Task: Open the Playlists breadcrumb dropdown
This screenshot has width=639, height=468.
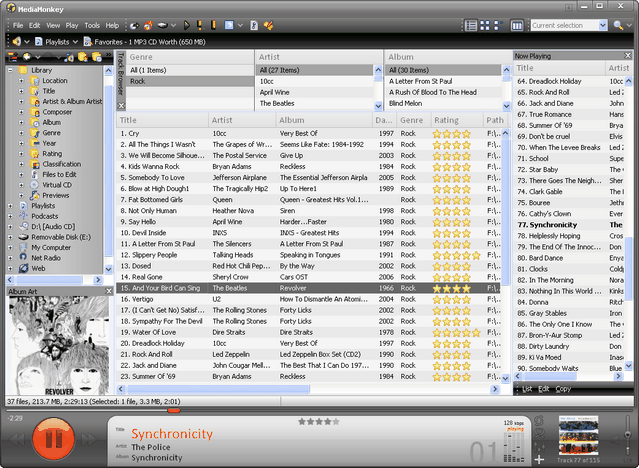Action: (75, 42)
